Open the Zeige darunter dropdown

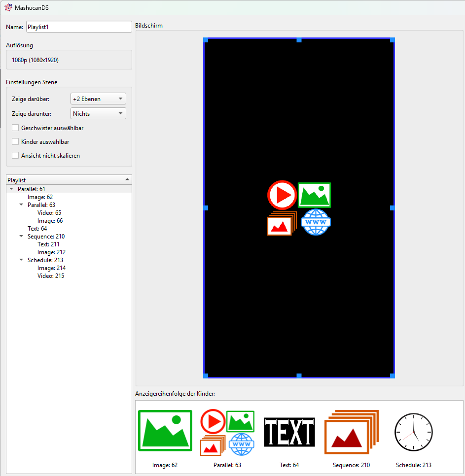tap(98, 114)
